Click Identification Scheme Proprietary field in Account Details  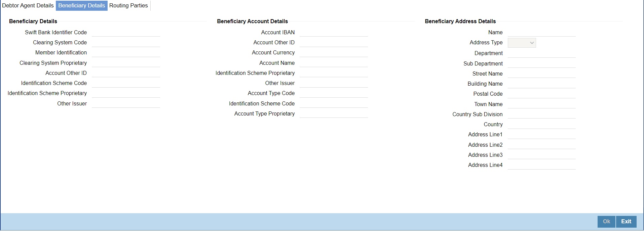pyautogui.click(x=334, y=73)
